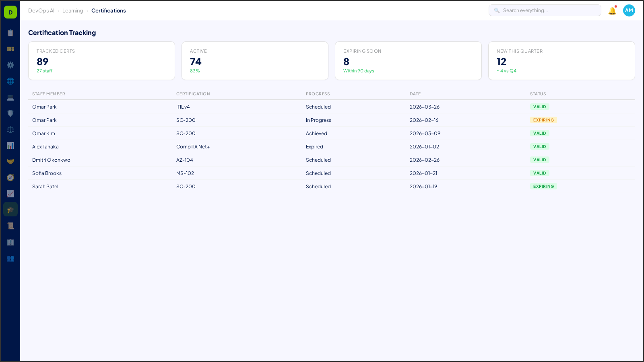Click the shield security icon
This screenshot has width=644, height=362.
[x=10, y=113]
